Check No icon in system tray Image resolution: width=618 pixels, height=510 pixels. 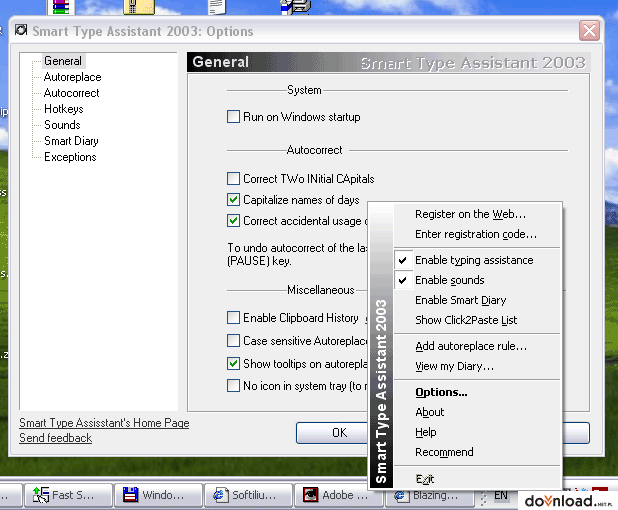(x=233, y=385)
